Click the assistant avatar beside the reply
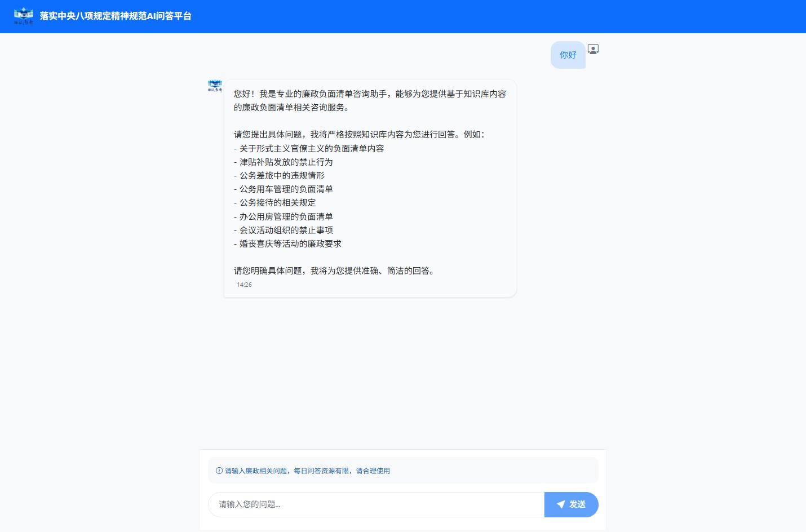 click(215, 86)
